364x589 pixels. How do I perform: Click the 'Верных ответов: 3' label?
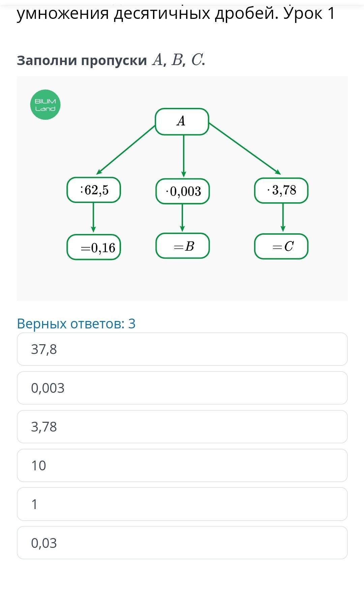click(x=76, y=324)
